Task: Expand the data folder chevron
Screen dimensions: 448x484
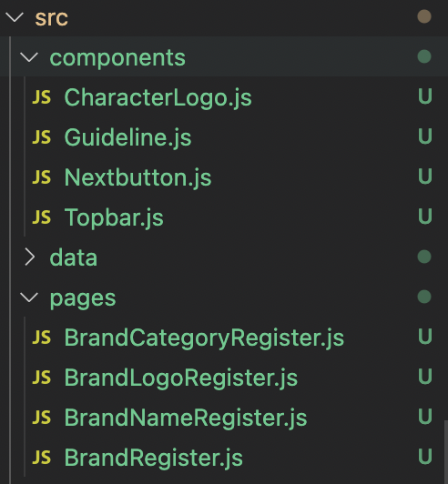Action: (x=30, y=257)
